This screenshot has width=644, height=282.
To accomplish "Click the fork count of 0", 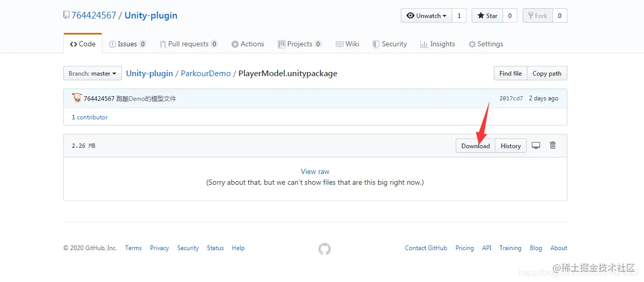I will (560, 15).
